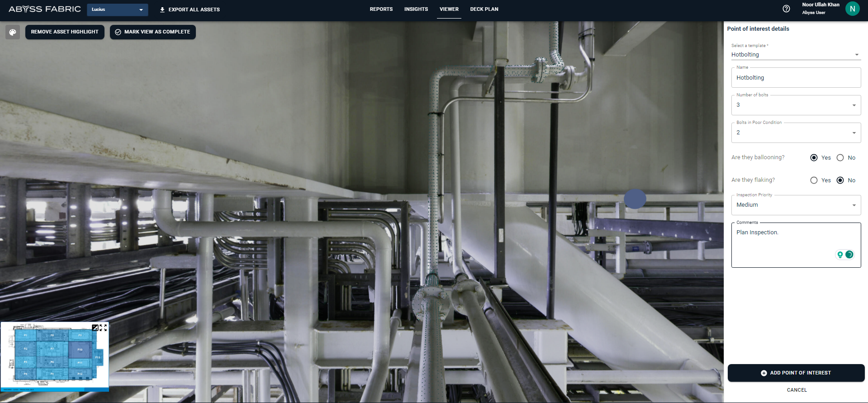This screenshot has width=868, height=403.
Task: Click the lightbulb suggestion icon in Comments
Action: click(840, 255)
